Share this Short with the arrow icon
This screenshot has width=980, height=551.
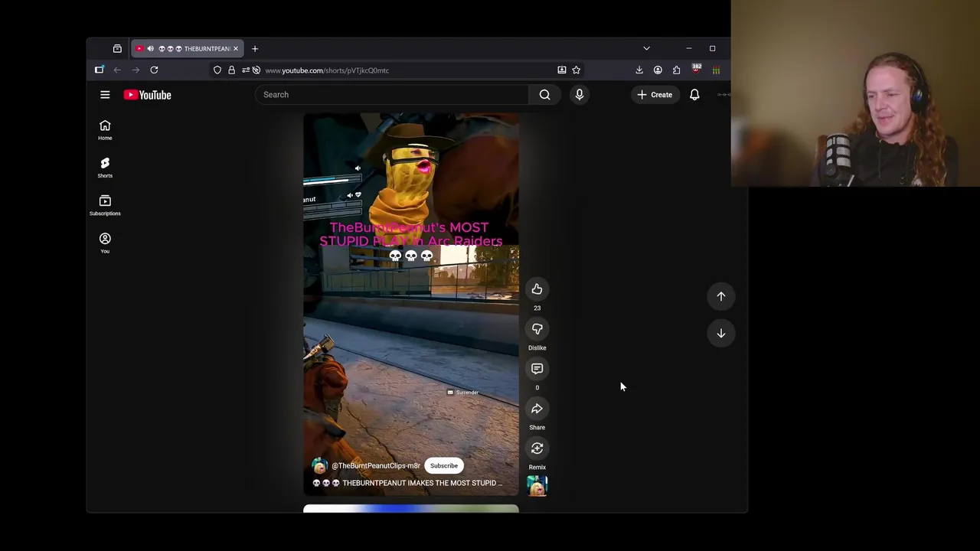(x=537, y=409)
